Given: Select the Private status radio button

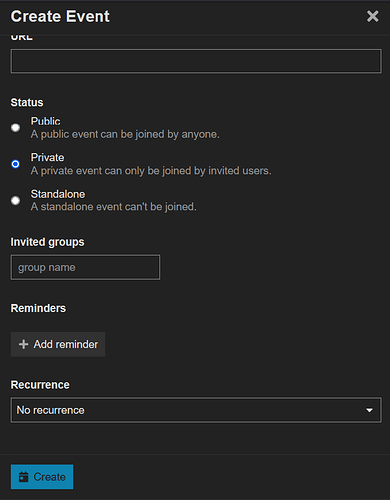Looking at the screenshot, I should point(15,164).
